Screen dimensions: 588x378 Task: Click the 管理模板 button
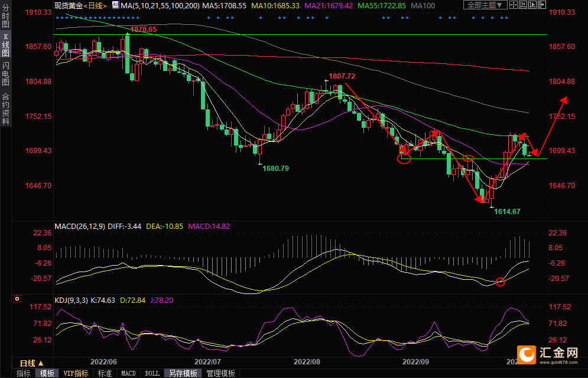click(x=220, y=373)
